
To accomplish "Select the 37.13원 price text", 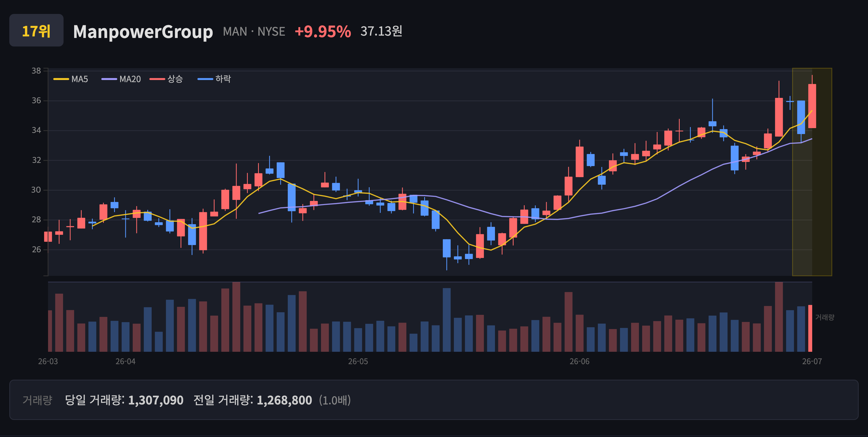I will pos(381,31).
